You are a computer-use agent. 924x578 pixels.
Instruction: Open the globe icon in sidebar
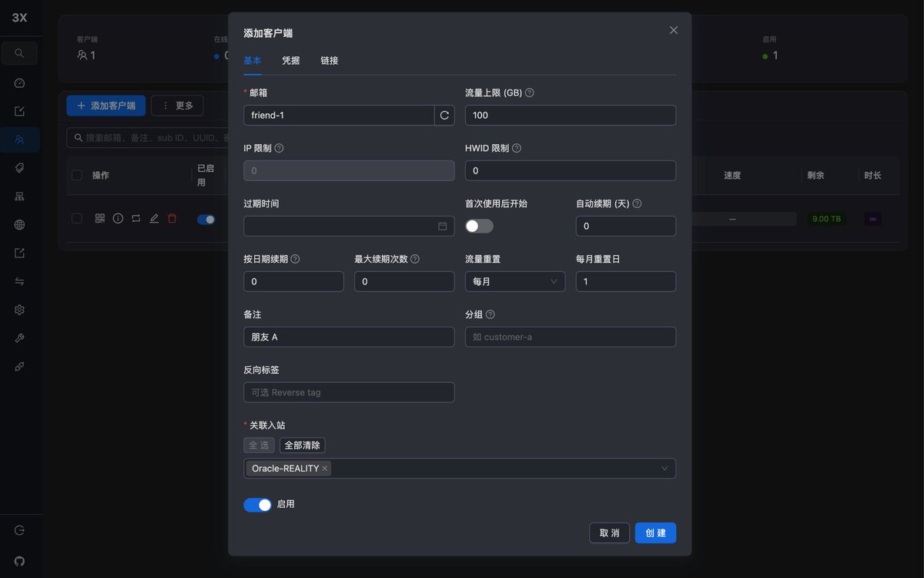(x=19, y=225)
